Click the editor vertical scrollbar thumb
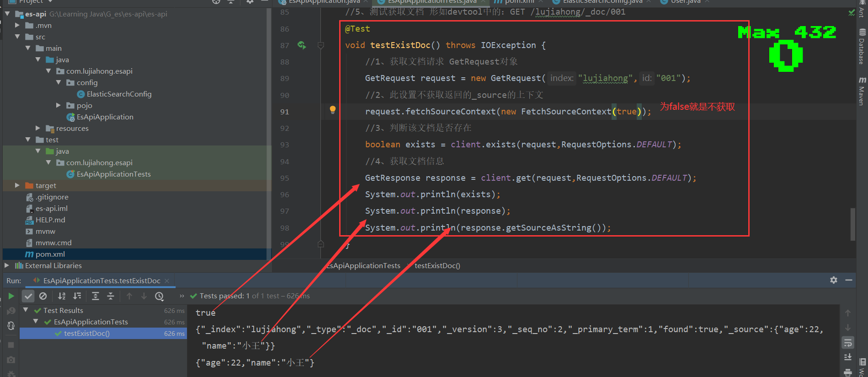868x377 pixels. coord(852,224)
